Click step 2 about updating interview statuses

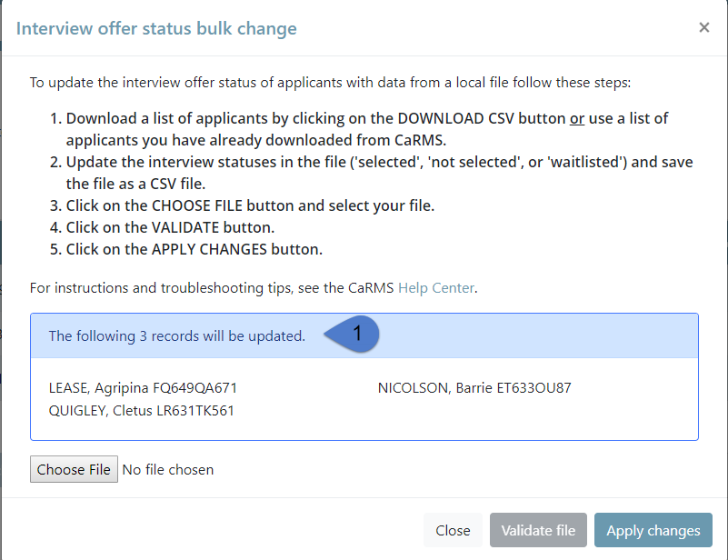(371, 173)
